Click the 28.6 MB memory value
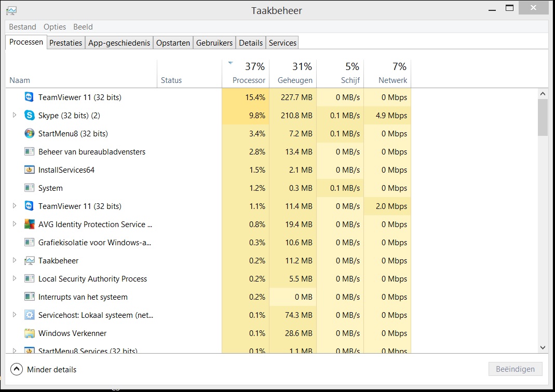555x392 pixels. [299, 333]
